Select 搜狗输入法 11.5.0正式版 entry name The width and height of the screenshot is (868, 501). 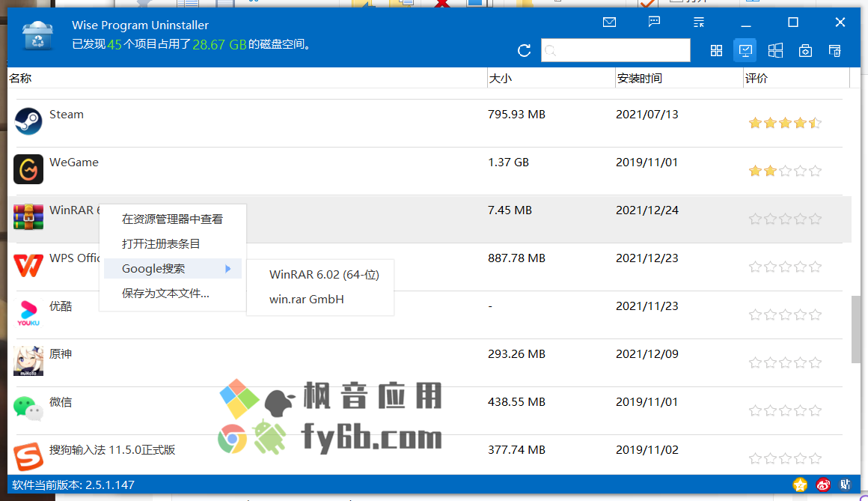point(112,449)
